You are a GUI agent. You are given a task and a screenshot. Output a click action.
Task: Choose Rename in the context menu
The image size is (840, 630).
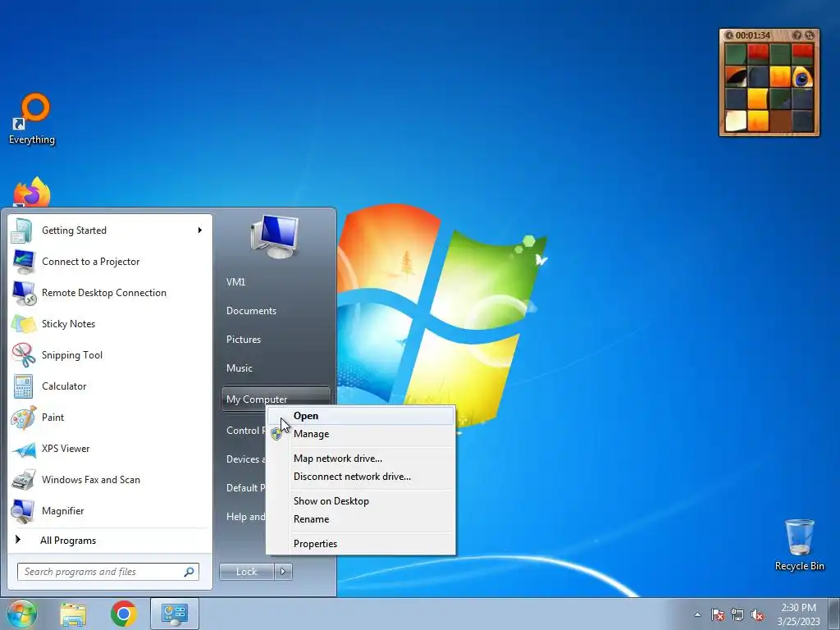click(361, 519)
